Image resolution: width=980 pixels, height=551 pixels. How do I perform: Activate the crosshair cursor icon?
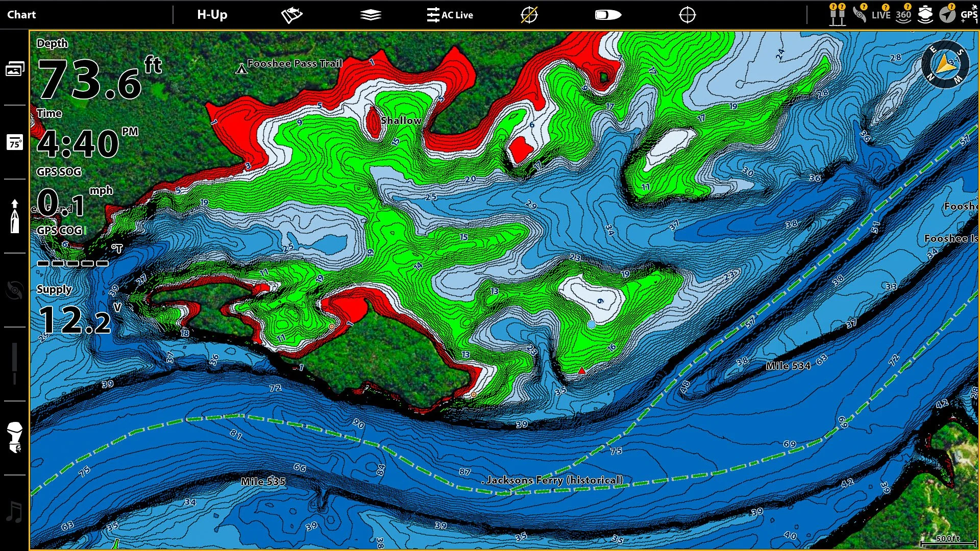688,15
